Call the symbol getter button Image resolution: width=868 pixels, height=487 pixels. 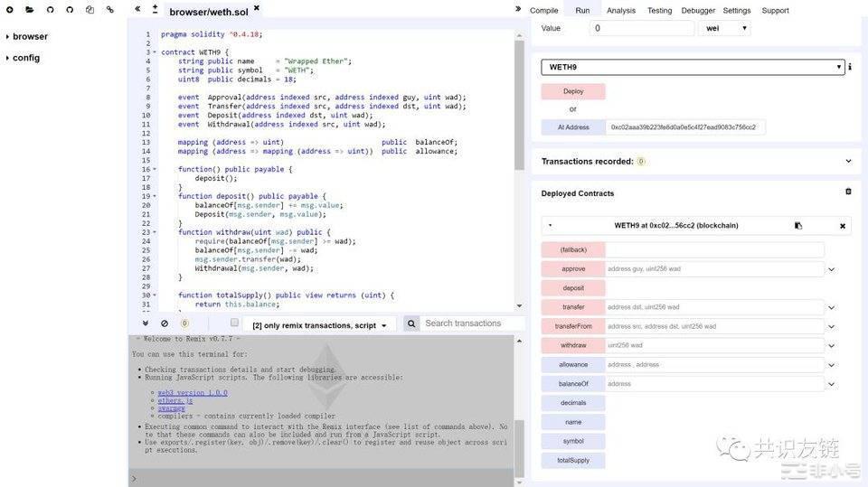click(x=573, y=441)
